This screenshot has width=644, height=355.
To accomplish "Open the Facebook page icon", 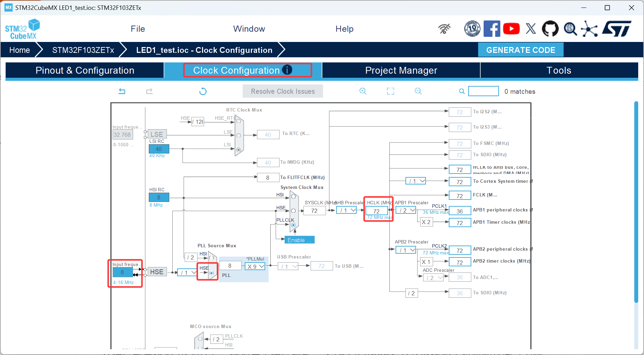I will (492, 29).
